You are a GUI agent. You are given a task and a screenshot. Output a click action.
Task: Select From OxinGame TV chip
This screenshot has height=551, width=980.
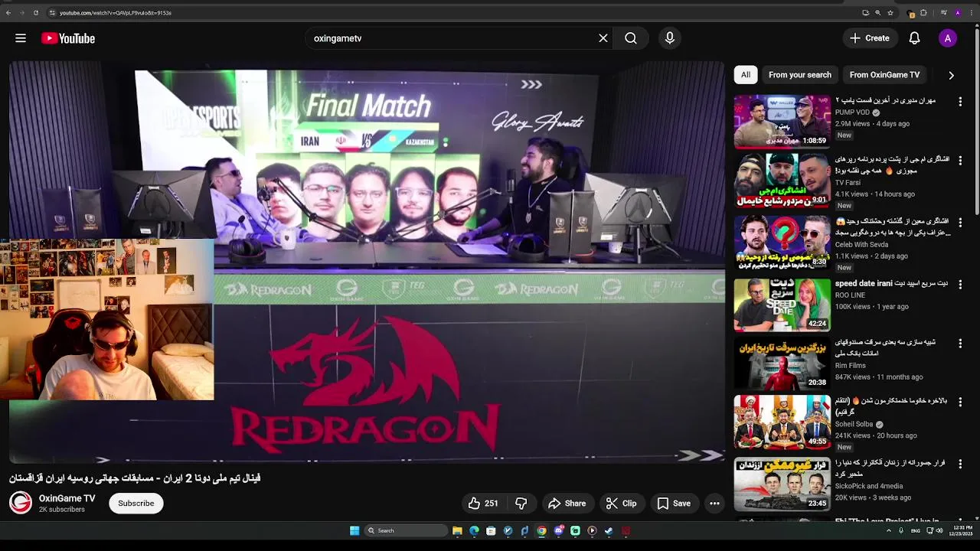[x=884, y=75]
